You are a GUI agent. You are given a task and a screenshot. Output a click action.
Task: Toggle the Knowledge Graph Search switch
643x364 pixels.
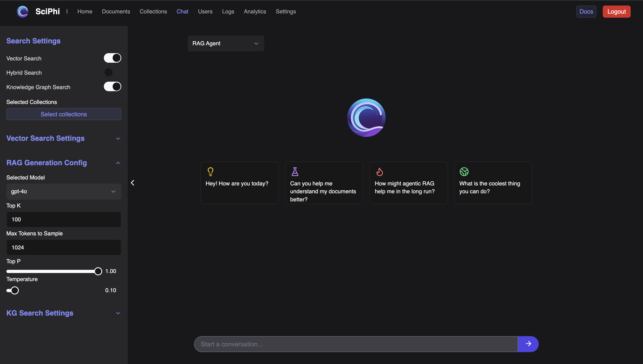click(x=112, y=87)
